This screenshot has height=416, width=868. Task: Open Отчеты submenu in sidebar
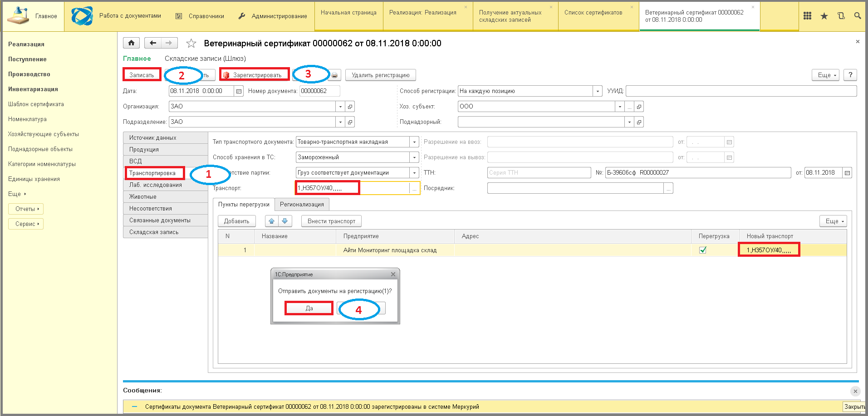(26, 209)
